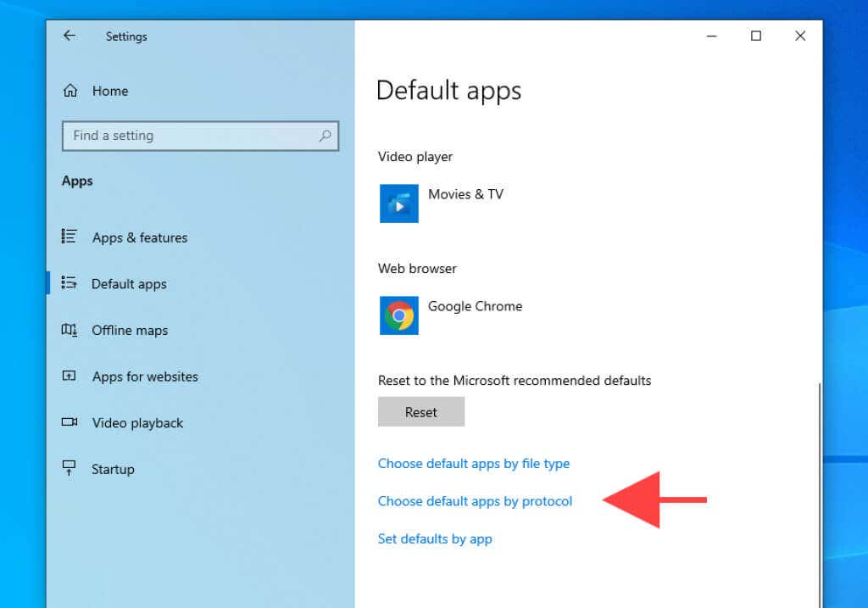This screenshot has width=868, height=608.
Task: Open Startup settings page
Action: click(113, 469)
